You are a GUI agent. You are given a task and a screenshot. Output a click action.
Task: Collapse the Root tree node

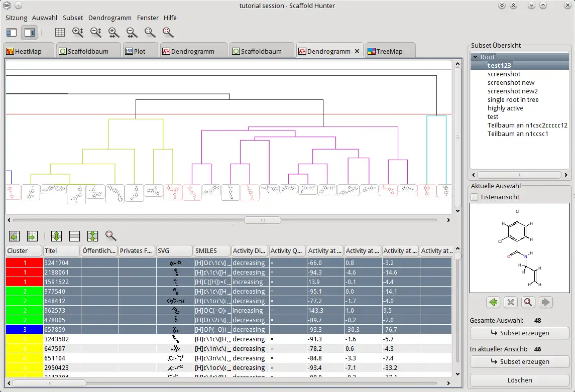click(x=475, y=57)
